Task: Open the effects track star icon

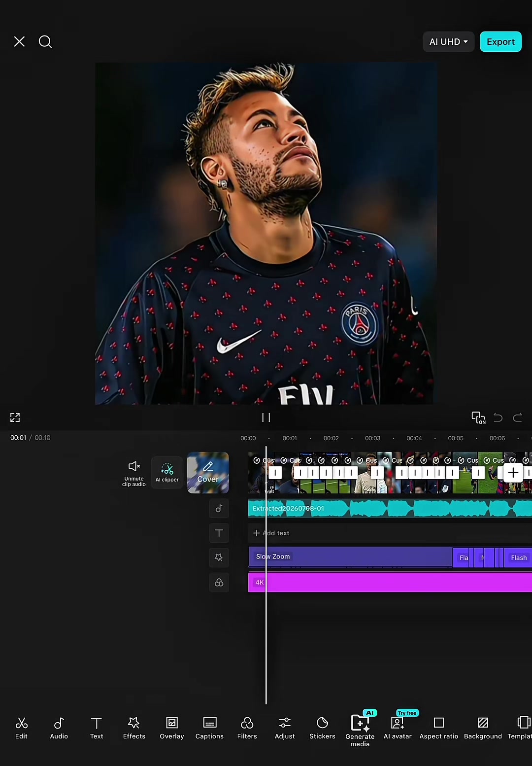Action: pos(219,557)
